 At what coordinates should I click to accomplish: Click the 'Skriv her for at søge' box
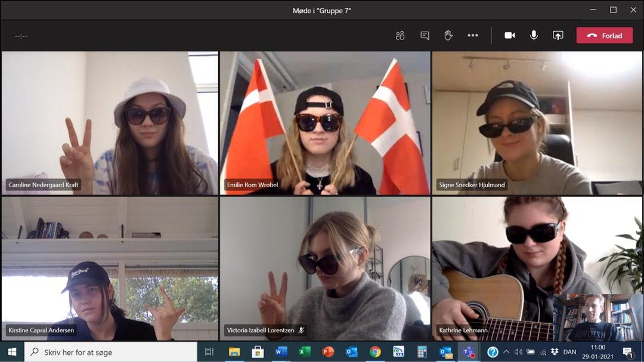coord(110,352)
